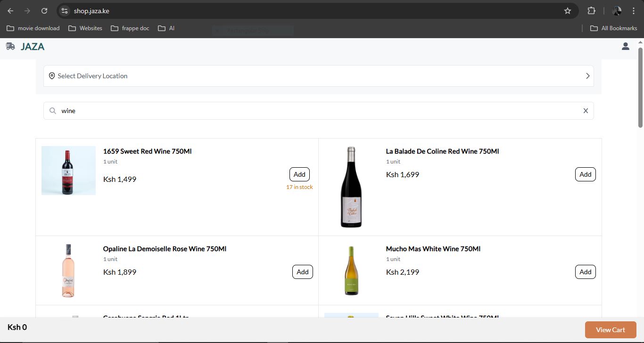Screen dimensions: 644x343
Task: Click the search magnifier icon
Action: [x=53, y=111]
